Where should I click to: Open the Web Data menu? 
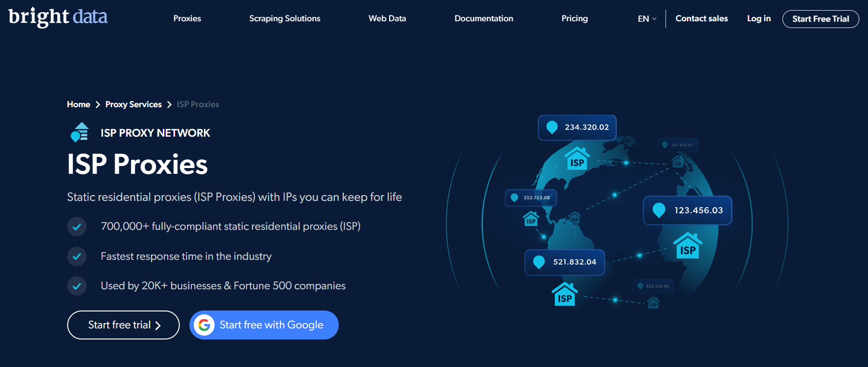pos(387,18)
